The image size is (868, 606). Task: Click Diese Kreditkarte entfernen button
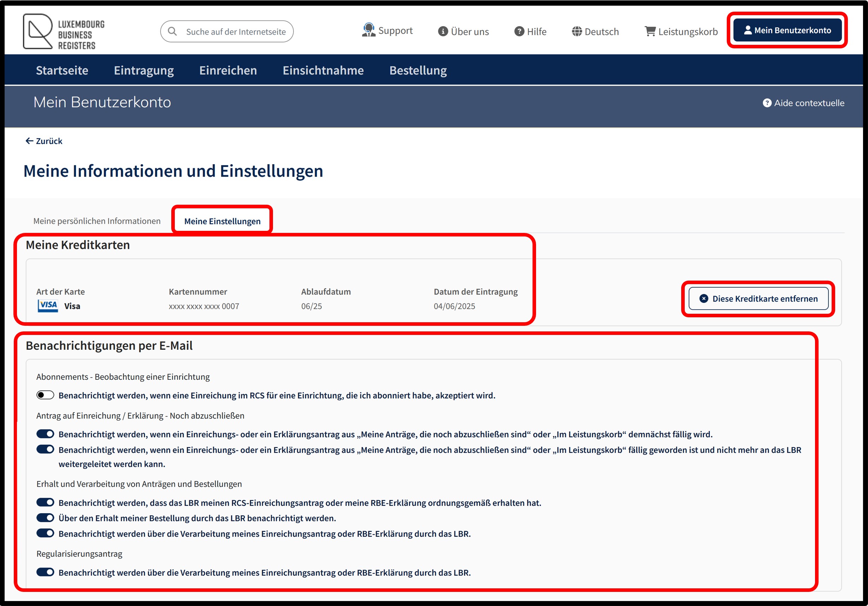tap(759, 299)
